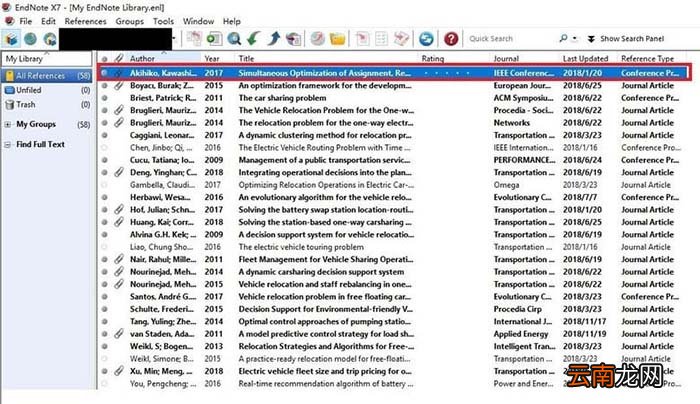Click paperclip icon in Deng, Yinghan row
The image size is (700, 404).
click(x=119, y=172)
